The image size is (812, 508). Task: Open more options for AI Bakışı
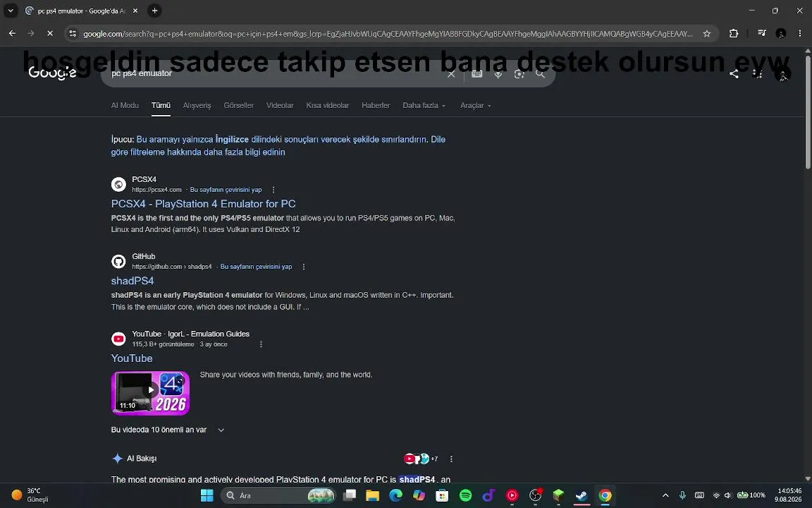pyautogui.click(x=451, y=459)
